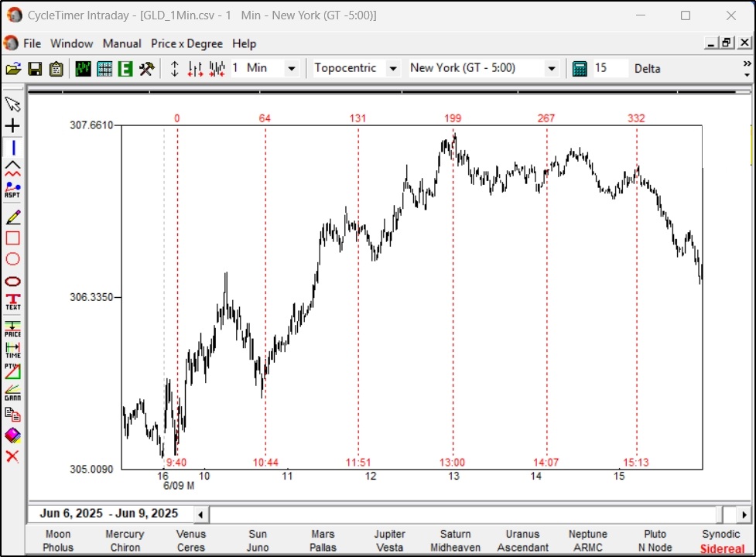Open the green candlestick chart icon
The image size is (756, 557).
click(83, 68)
